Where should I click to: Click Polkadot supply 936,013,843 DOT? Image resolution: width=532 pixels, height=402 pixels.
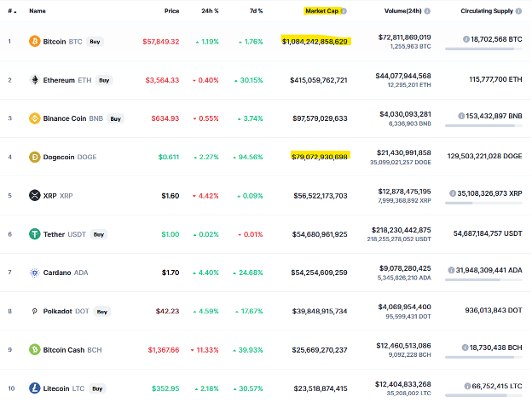(x=494, y=310)
